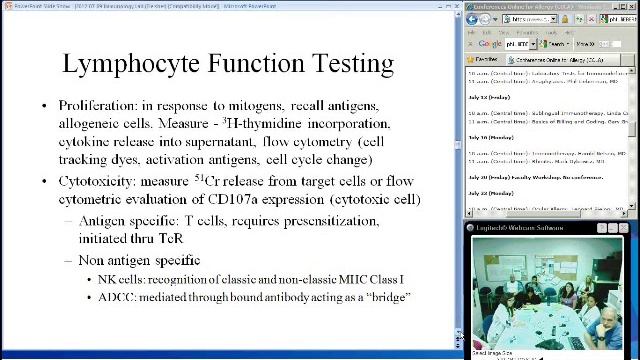
Task: Click the 'July 16 (Monday)' date heading
Action: pos(491,138)
